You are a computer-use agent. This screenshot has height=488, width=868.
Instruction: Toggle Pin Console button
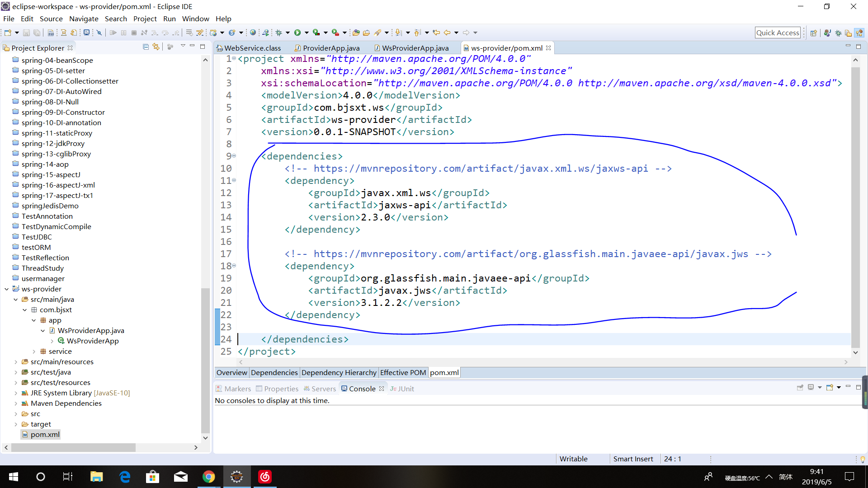click(x=800, y=387)
